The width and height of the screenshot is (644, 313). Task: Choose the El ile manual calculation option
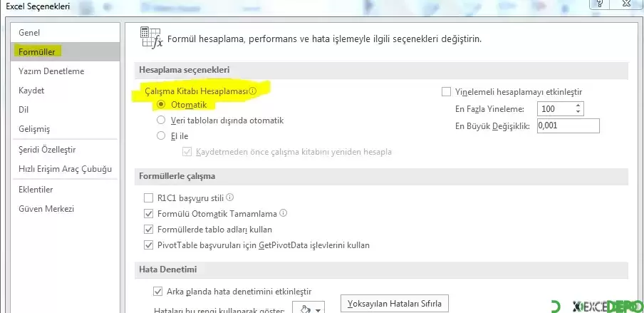161,135
